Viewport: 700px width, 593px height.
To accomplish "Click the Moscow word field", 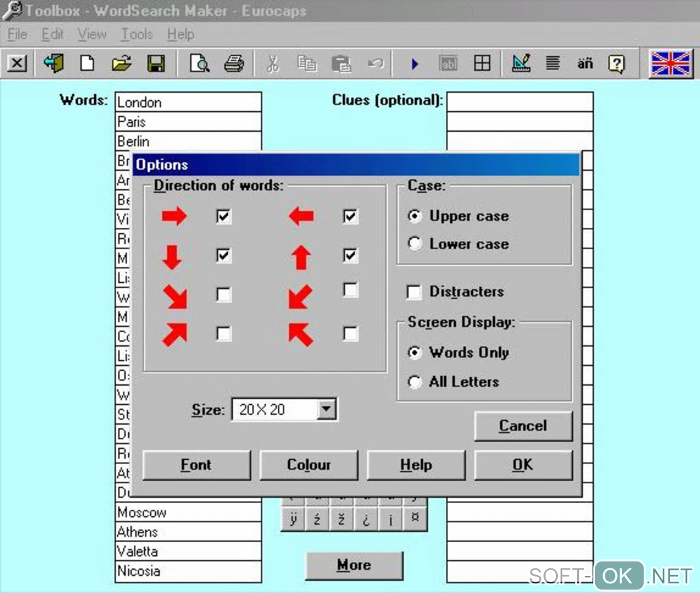I will [x=189, y=512].
